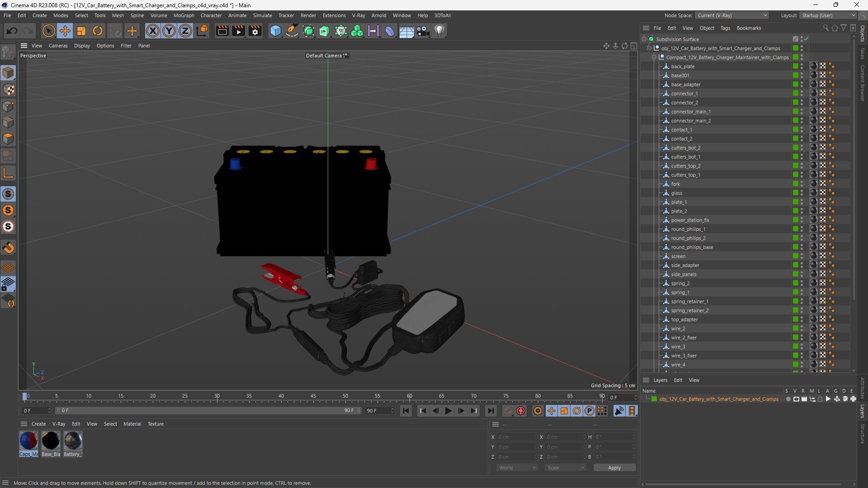Open the Layout Startup dropdown
The height and width of the screenshot is (488, 868).
[x=828, y=15]
